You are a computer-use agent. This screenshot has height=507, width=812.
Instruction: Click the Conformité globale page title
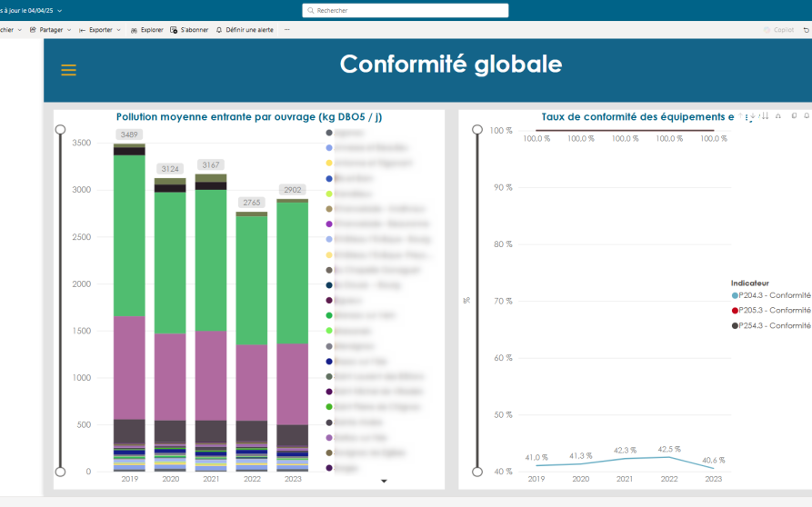[451, 65]
